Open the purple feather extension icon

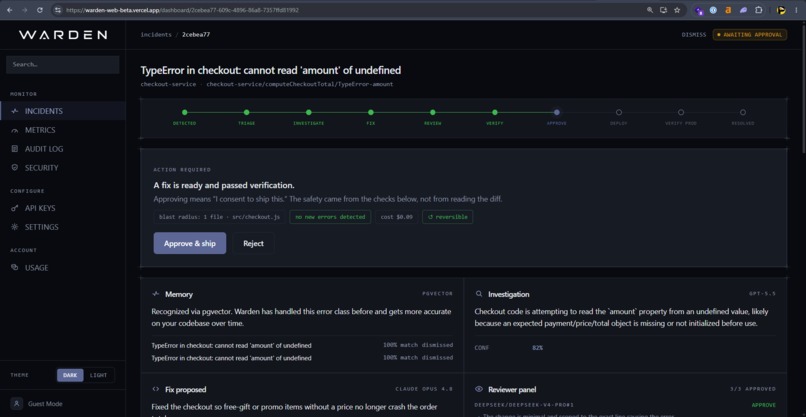(x=743, y=10)
